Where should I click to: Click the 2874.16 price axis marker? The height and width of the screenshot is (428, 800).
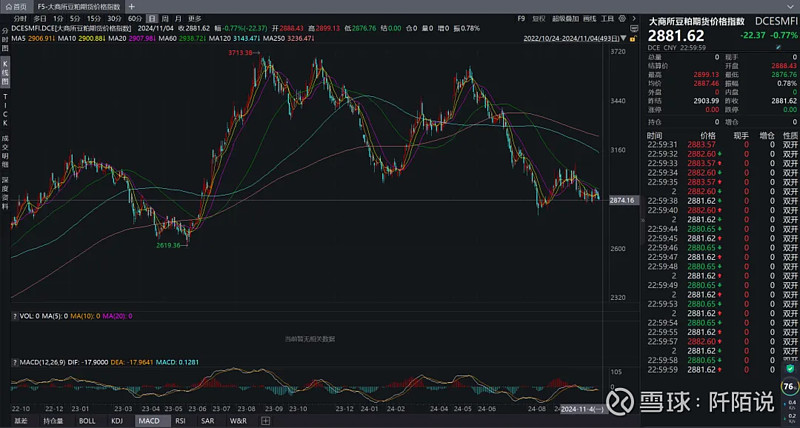pyautogui.click(x=623, y=200)
